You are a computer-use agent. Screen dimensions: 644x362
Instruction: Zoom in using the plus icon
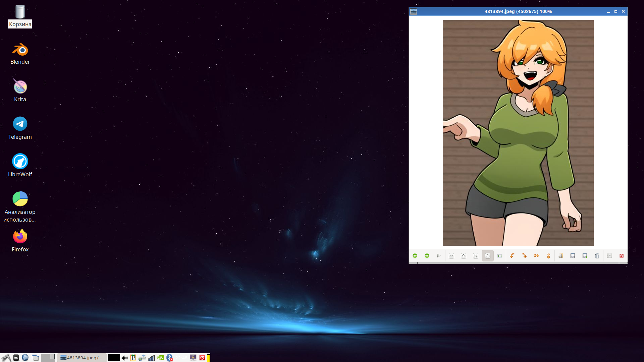coord(464,256)
